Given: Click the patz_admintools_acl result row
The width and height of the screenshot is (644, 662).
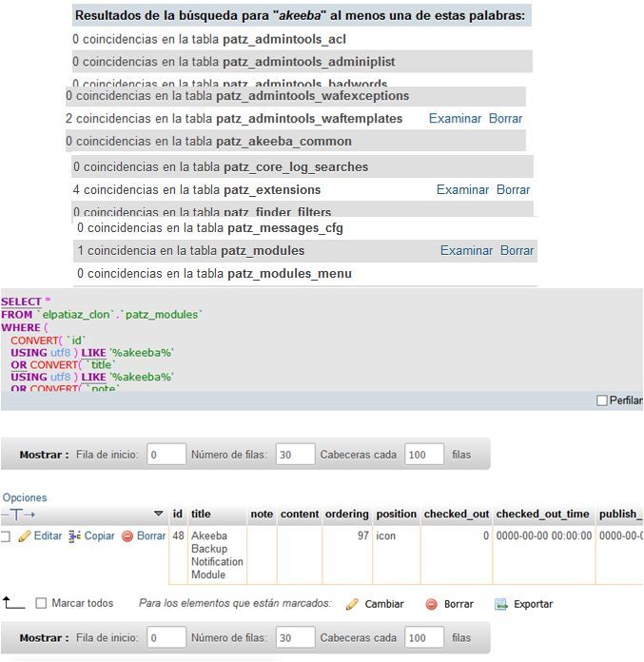Looking at the screenshot, I should (x=302, y=39).
